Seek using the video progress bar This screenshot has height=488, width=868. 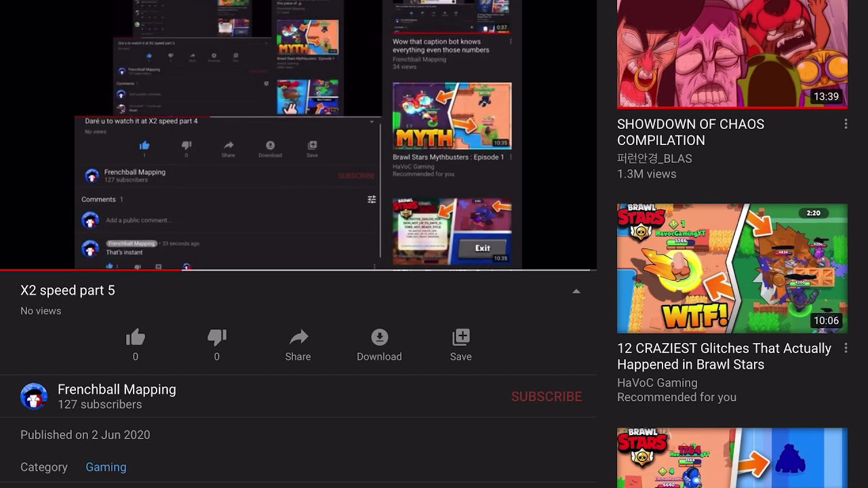[298, 270]
